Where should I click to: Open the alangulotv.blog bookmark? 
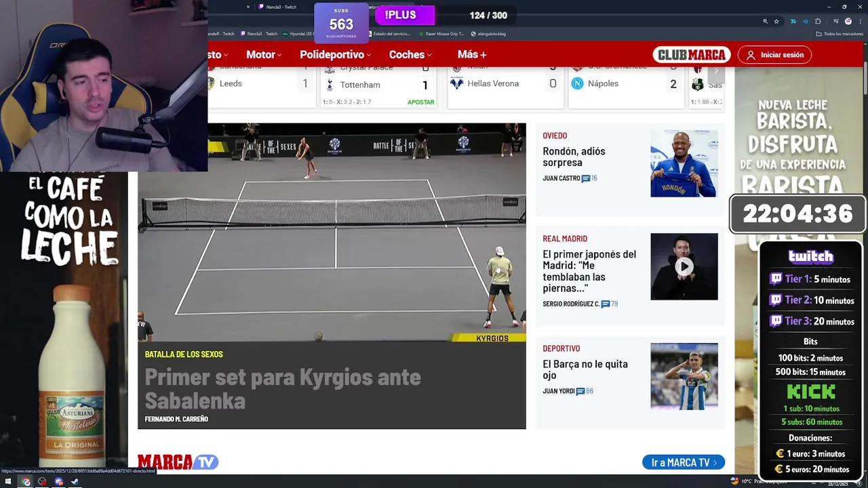click(488, 33)
